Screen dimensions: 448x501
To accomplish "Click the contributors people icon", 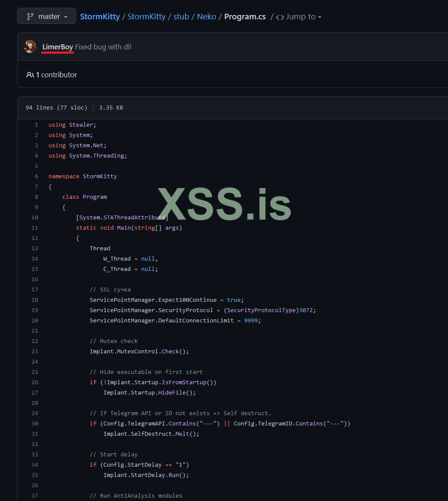I will click(x=30, y=75).
